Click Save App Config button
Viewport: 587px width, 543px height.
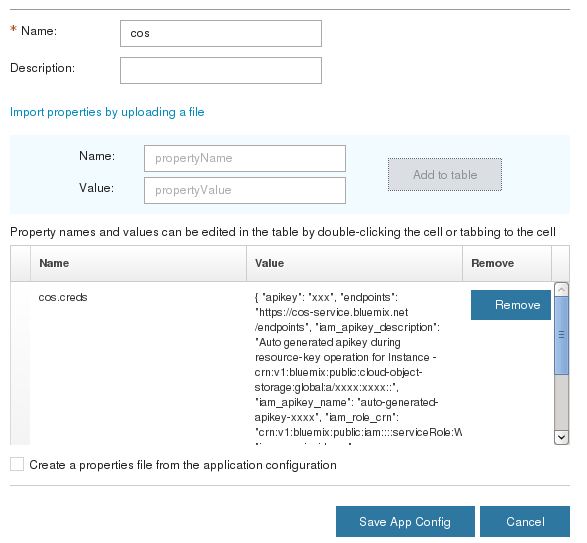point(405,522)
